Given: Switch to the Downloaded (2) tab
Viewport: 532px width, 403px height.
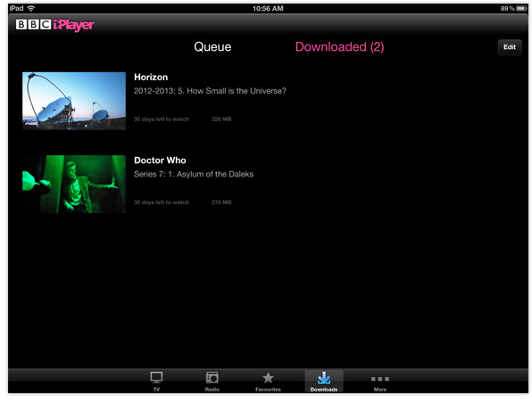Looking at the screenshot, I should click(x=339, y=46).
